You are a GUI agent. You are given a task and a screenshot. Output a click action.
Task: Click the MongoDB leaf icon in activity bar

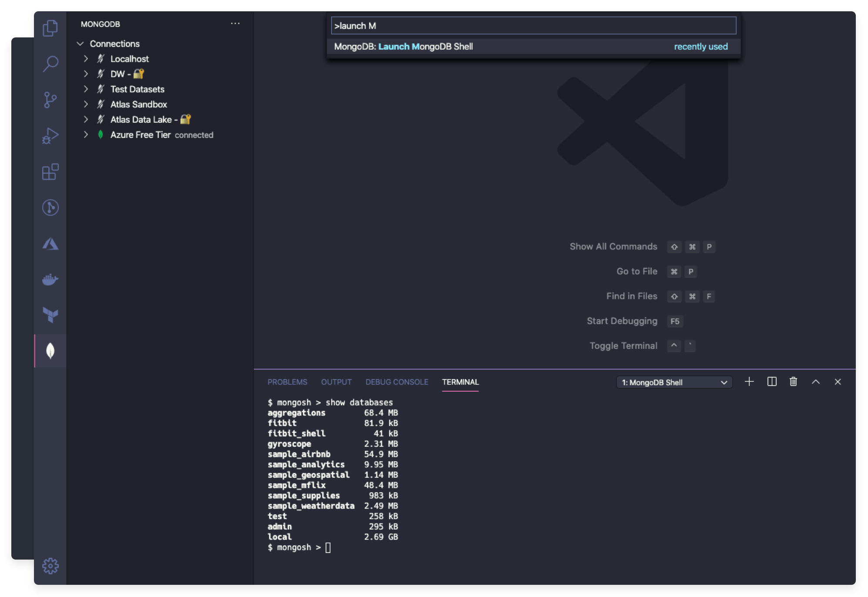50,351
